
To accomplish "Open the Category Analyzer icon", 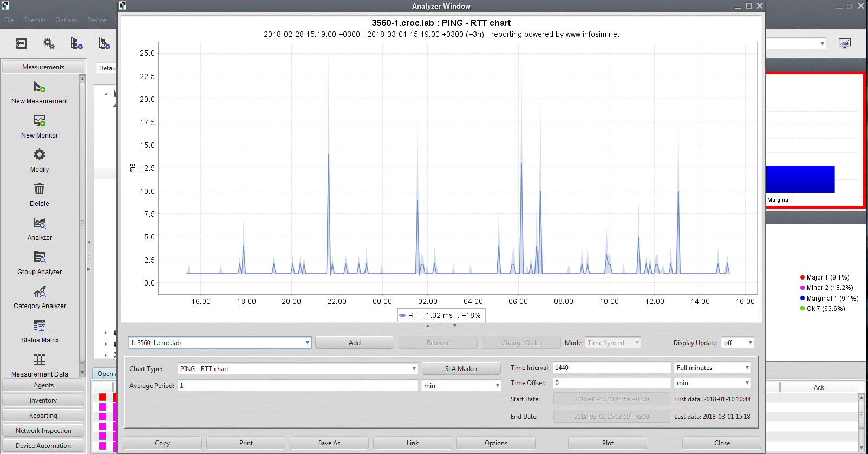I will (x=40, y=291).
